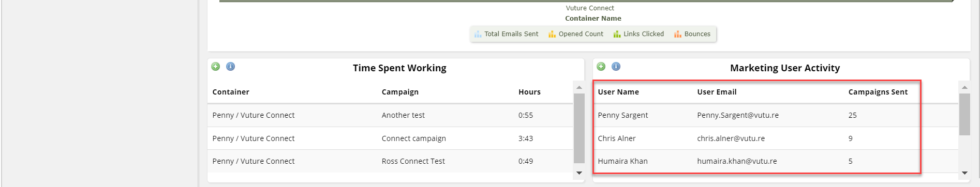
Task: Click Container cell in Connect campaign row
Action: [x=254, y=138]
